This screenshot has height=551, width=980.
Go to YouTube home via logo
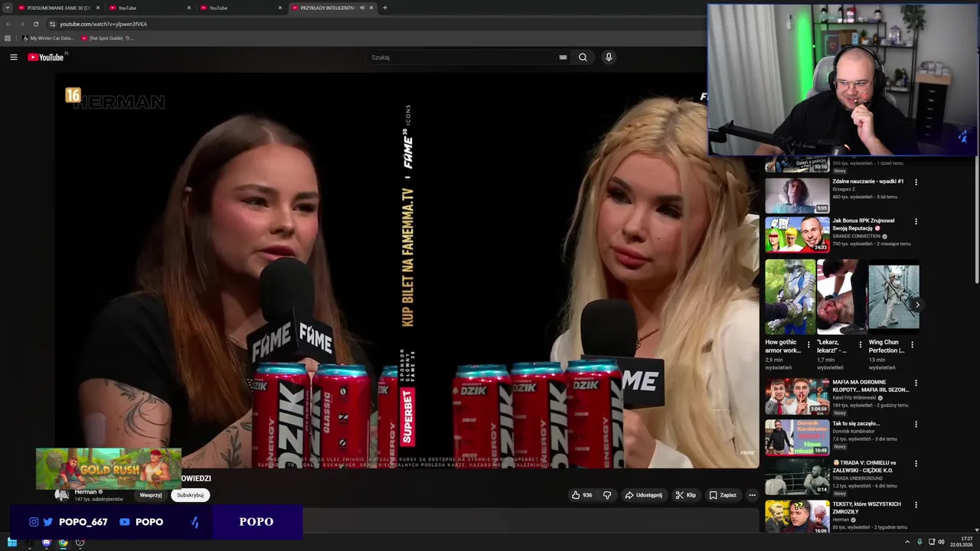point(46,57)
